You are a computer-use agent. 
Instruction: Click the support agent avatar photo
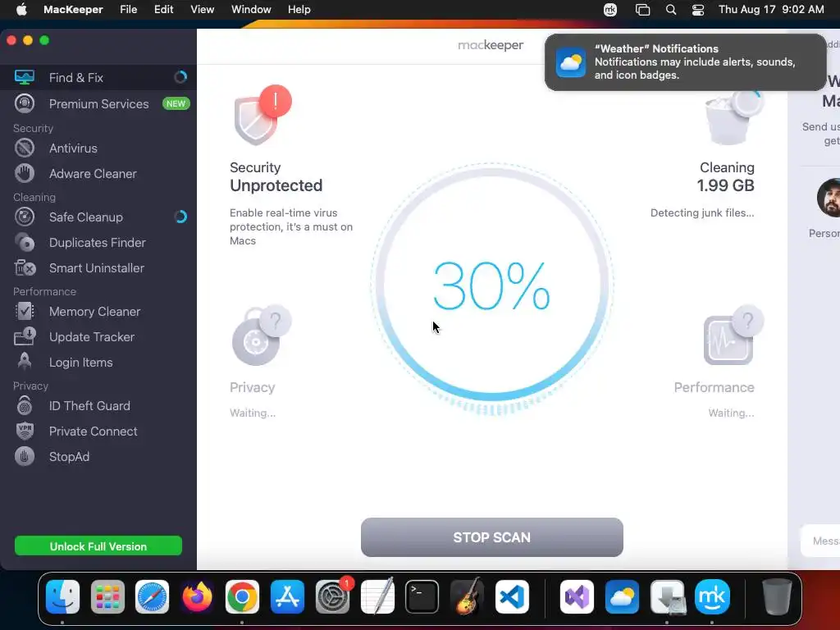[829, 198]
